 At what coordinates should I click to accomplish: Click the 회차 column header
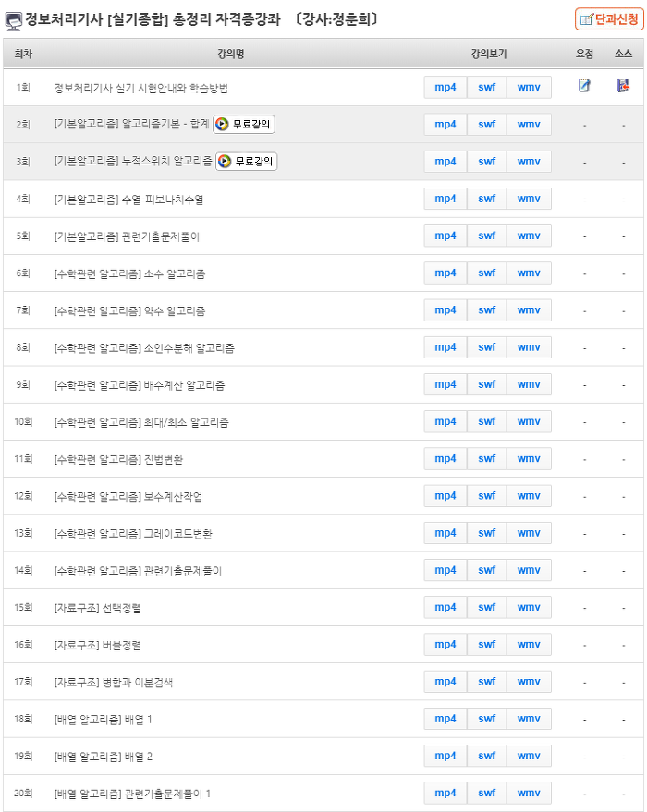click(23, 54)
